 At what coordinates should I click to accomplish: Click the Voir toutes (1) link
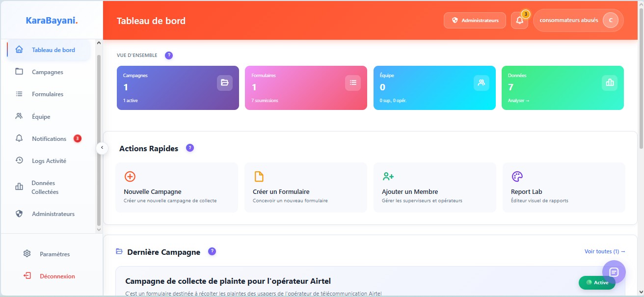pos(604,251)
